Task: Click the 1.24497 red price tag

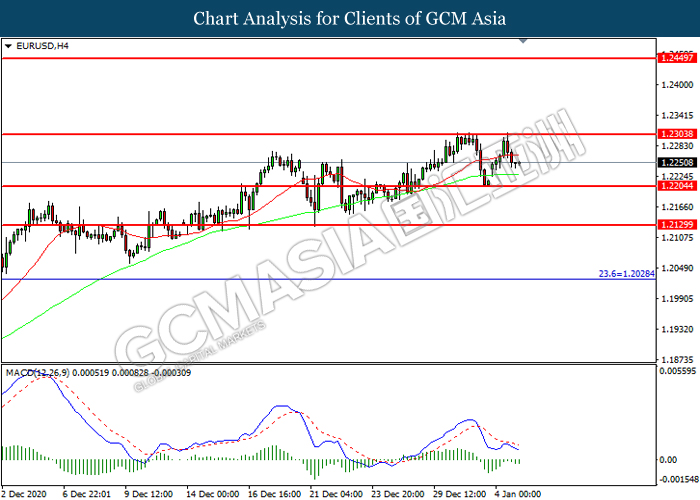Action: click(x=677, y=59)
